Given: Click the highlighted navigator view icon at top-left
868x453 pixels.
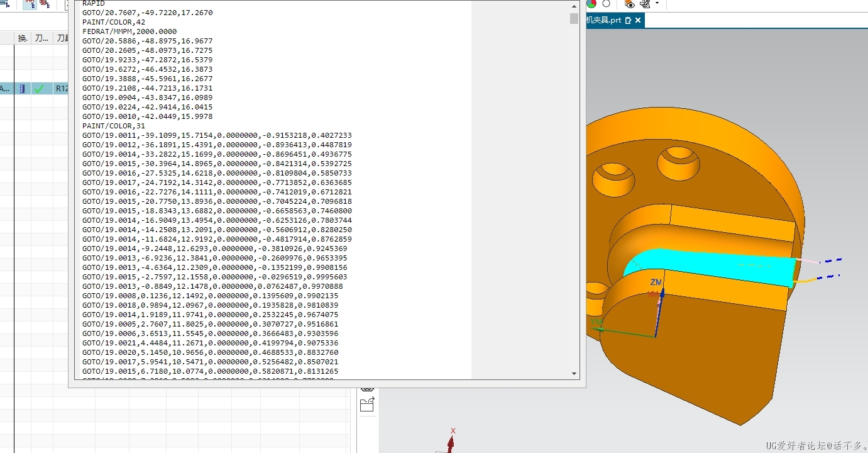Looking at the screenshot, I should (30, 4).
